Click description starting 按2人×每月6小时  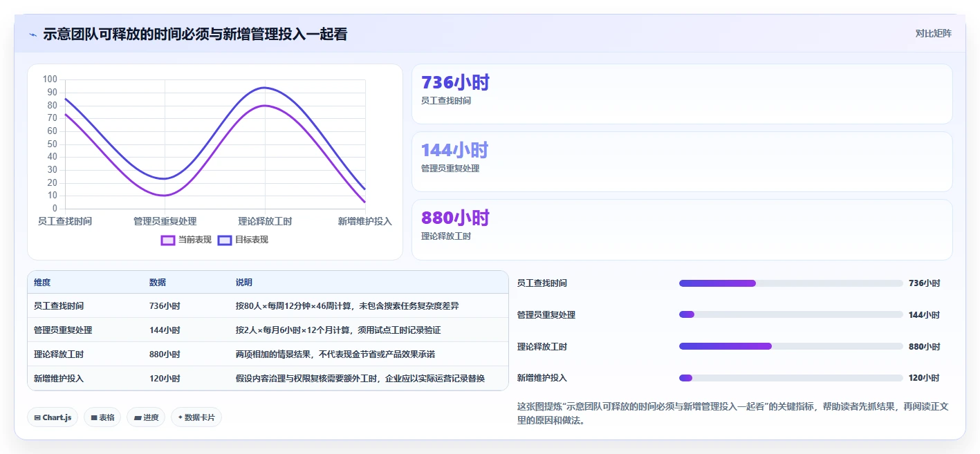[x=338, y=330]
